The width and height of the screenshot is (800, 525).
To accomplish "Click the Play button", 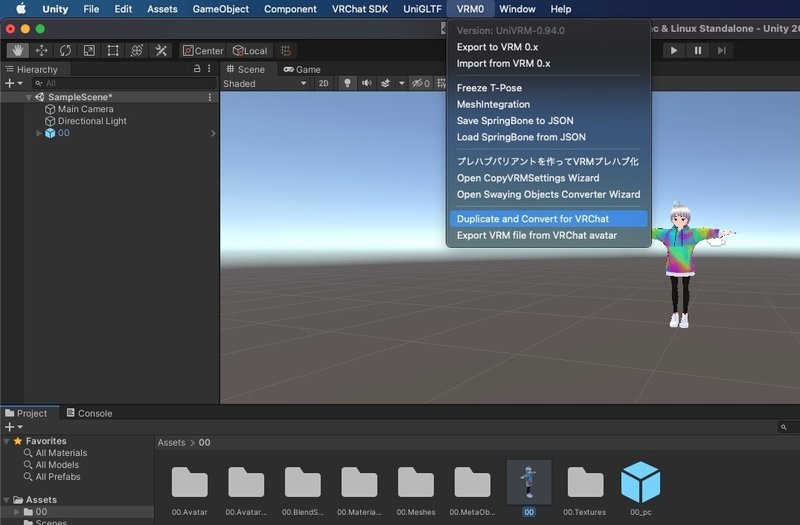I will (673, 50).
